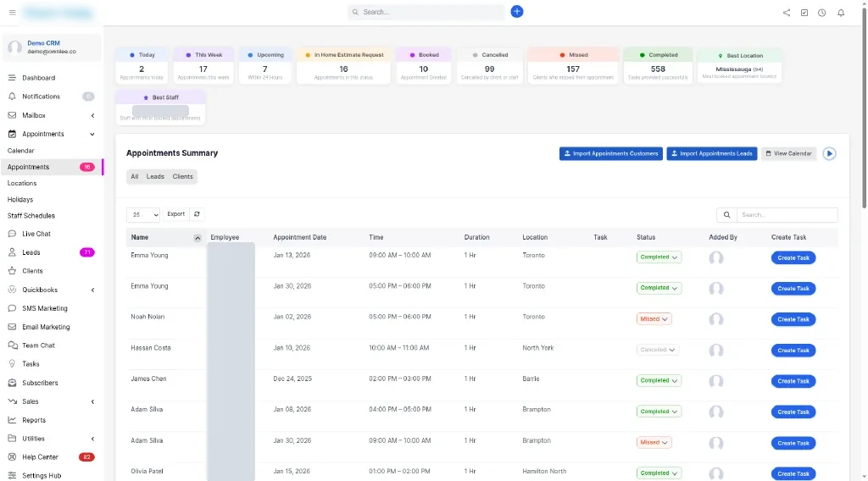Open Holidays in the sidebar
Image resolution: width=868 pixels, height=481 pixels.
point(20,200)
